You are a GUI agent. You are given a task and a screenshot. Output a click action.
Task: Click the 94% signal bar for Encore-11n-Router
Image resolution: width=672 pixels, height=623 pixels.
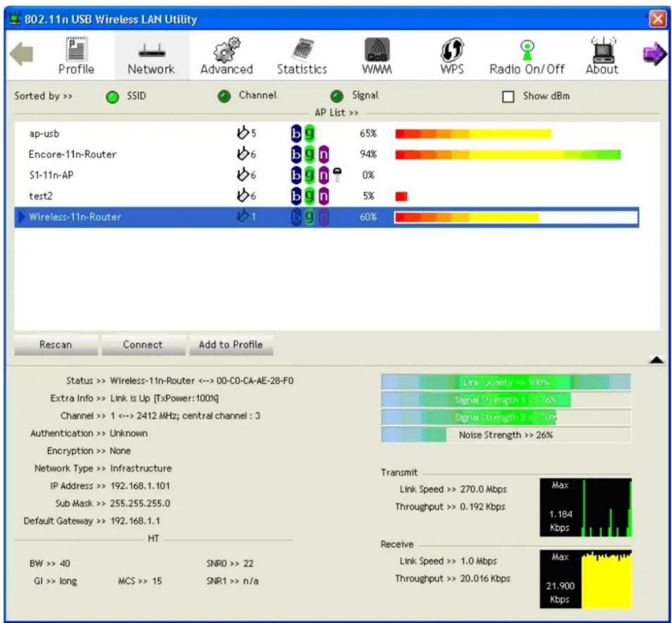point(508,155)
